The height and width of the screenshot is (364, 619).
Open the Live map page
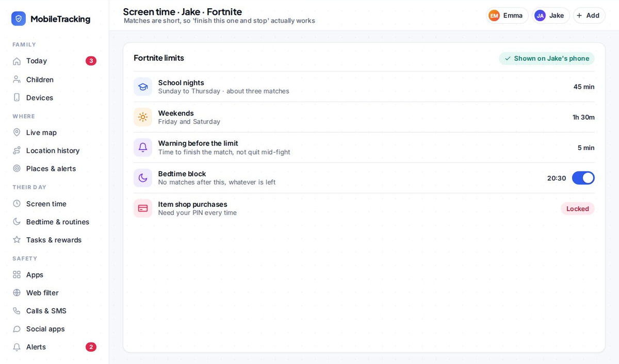pos(54,133)
